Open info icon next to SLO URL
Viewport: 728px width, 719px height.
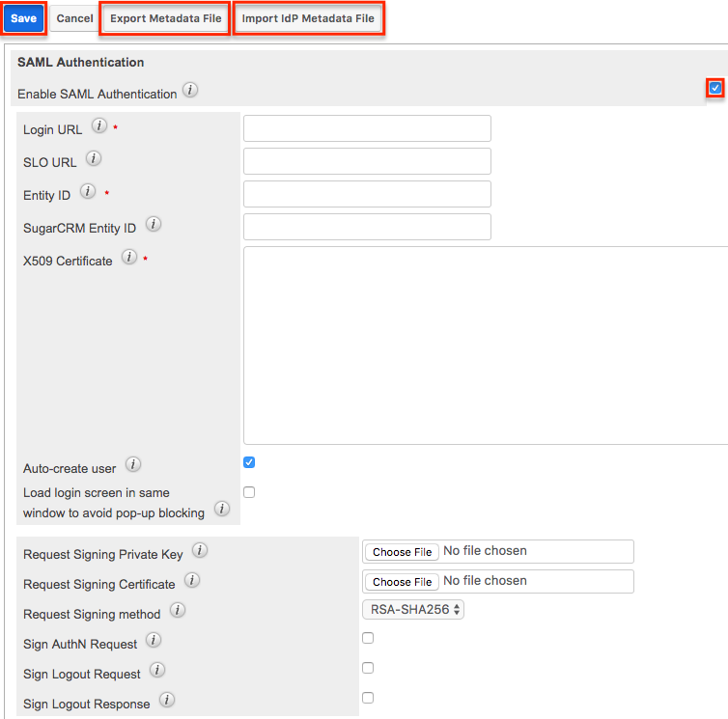point(94,158)
